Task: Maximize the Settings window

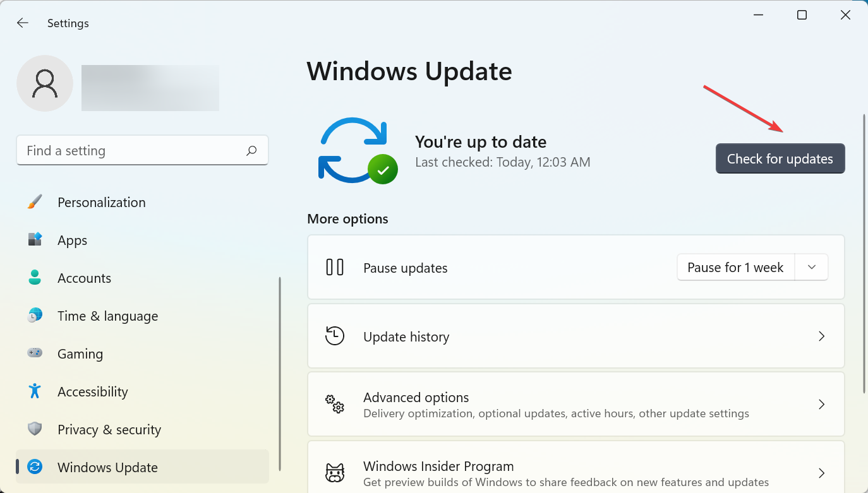Action: tap(802, 15)
